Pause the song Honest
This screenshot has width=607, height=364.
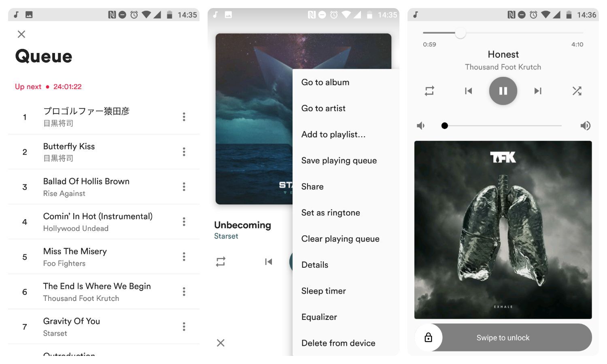coord(503,91)
